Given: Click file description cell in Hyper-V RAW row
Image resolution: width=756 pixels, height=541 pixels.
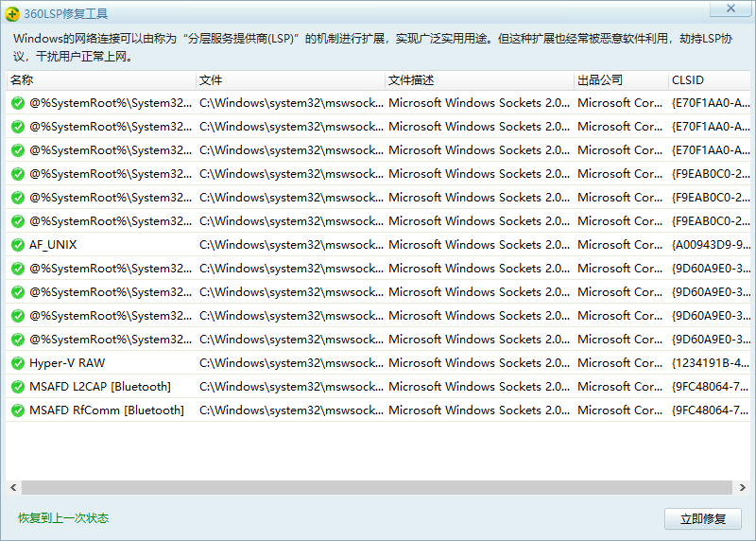Looking at the screenshot, I should pyautogui.click(x=479, y=363).
